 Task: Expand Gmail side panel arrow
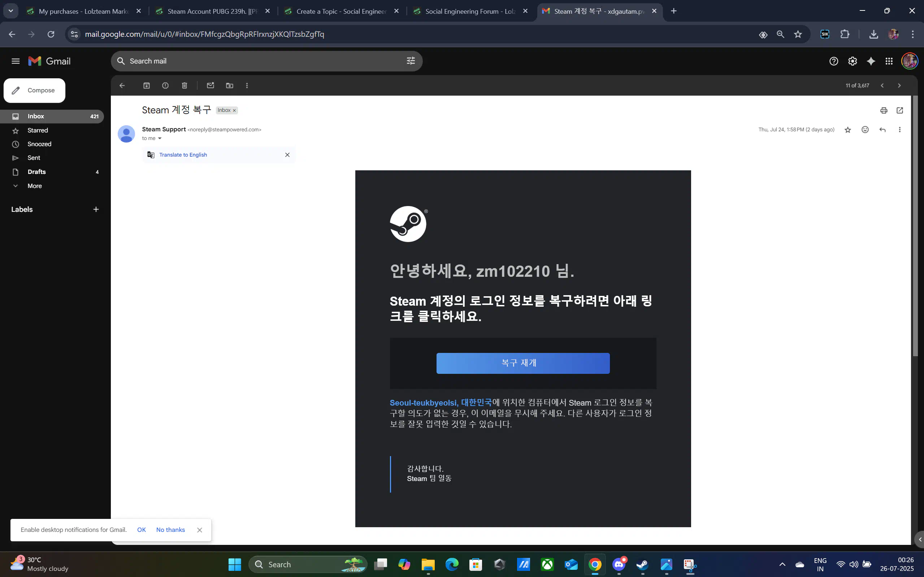pos(920,539)
